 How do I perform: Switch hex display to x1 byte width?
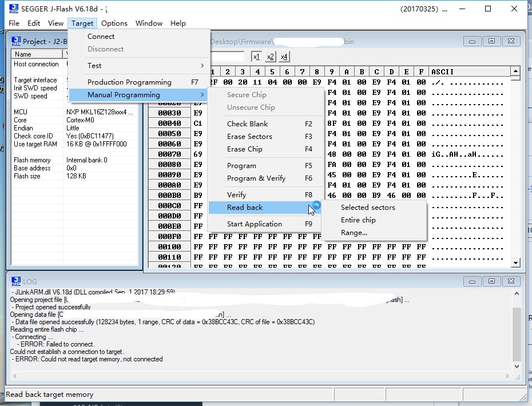(257, 56)
